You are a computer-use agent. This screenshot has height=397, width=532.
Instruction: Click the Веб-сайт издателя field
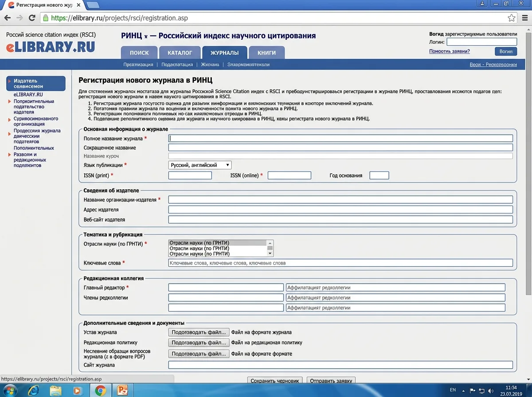pos(340,219)
